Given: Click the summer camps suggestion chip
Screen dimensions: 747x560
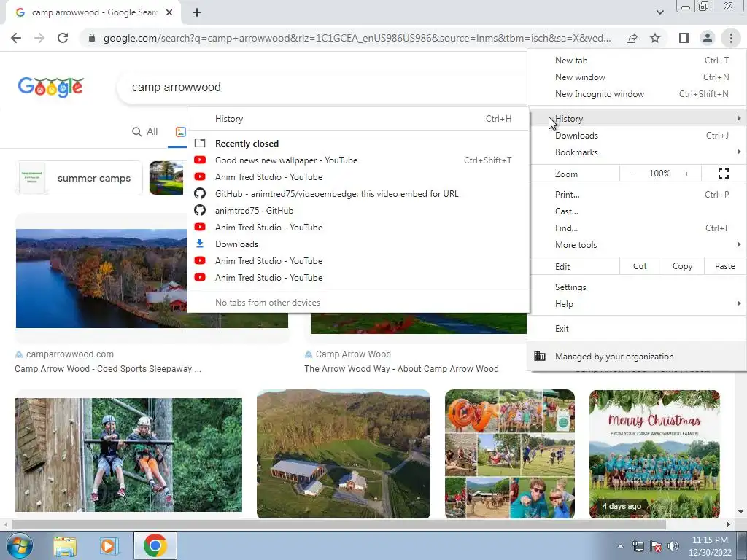Looking at the screenshot, I should point(79,178).
